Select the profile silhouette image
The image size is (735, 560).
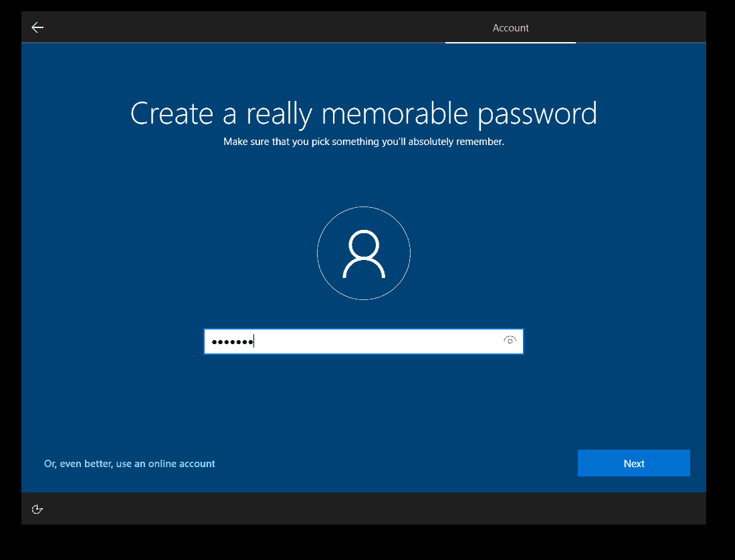point(364,253)
